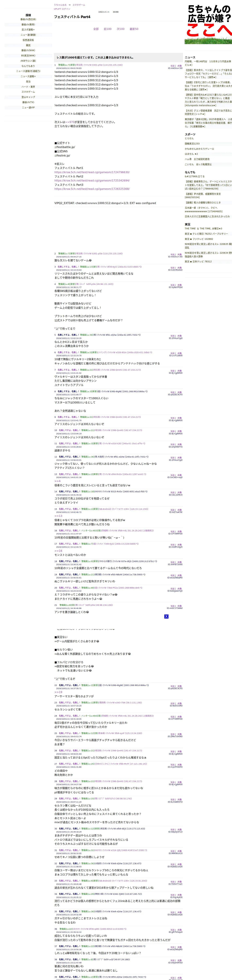This screenshot has height=980, width=232.
Task: Open 番組ch(TX) board
Action: click(x=28, y=102)
